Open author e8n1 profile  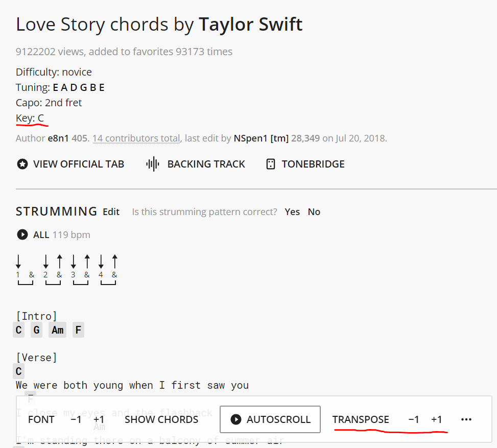point(58,138)
